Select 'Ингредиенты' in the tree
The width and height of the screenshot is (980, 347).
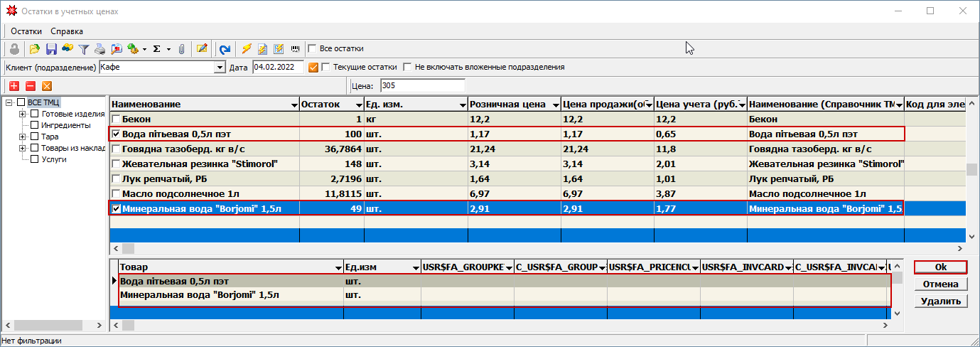point(65,125)
